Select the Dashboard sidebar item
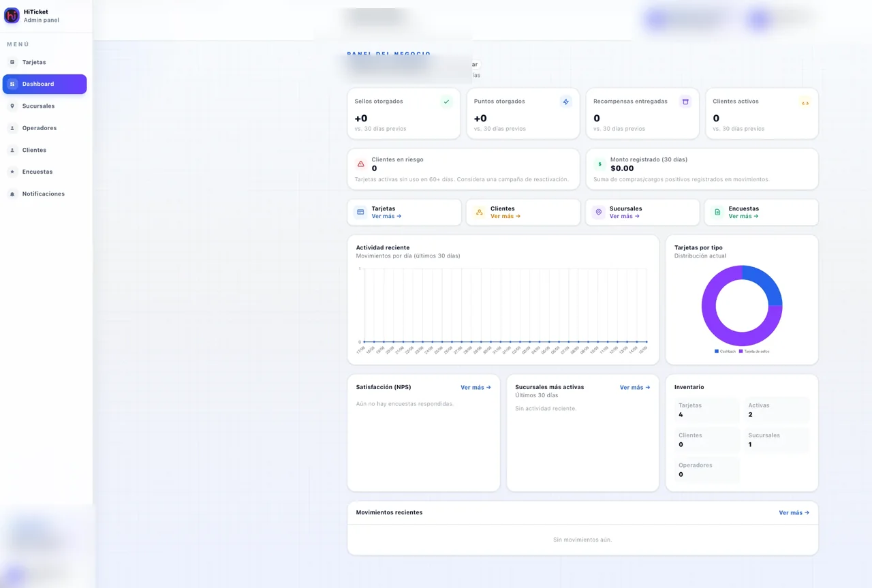The height and width of the screenshot is (588, 872). pos(44,84)
